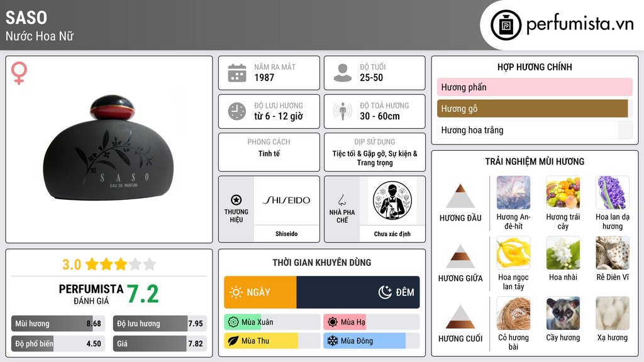
Task: Click the release year 1987
Action: coord(264,77)
